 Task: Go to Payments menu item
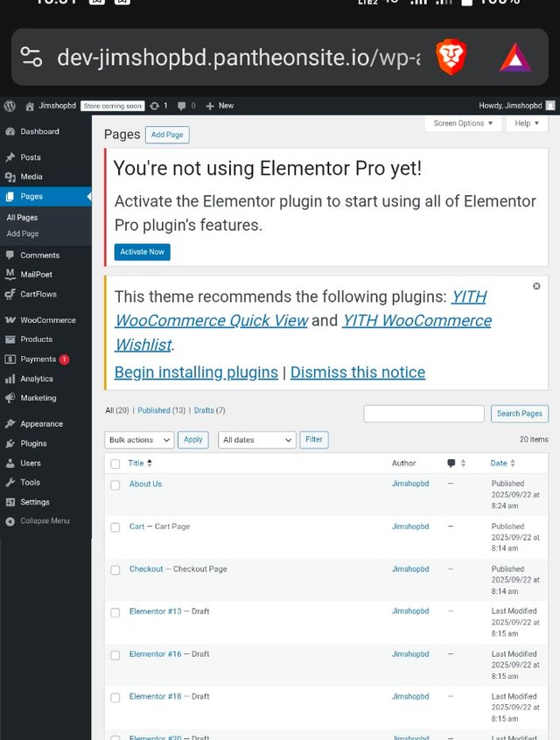click(x=38, y=359)
